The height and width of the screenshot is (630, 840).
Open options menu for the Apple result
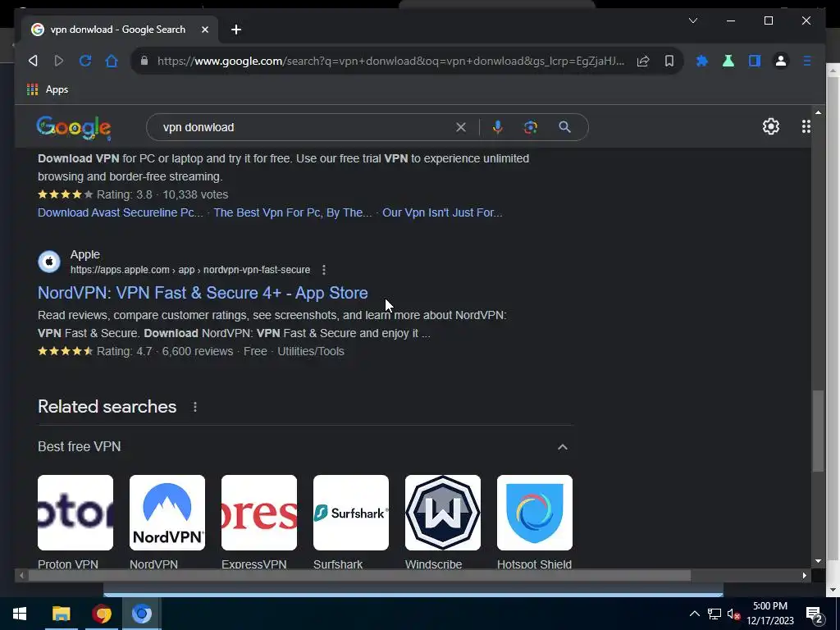tap(323, 270)
